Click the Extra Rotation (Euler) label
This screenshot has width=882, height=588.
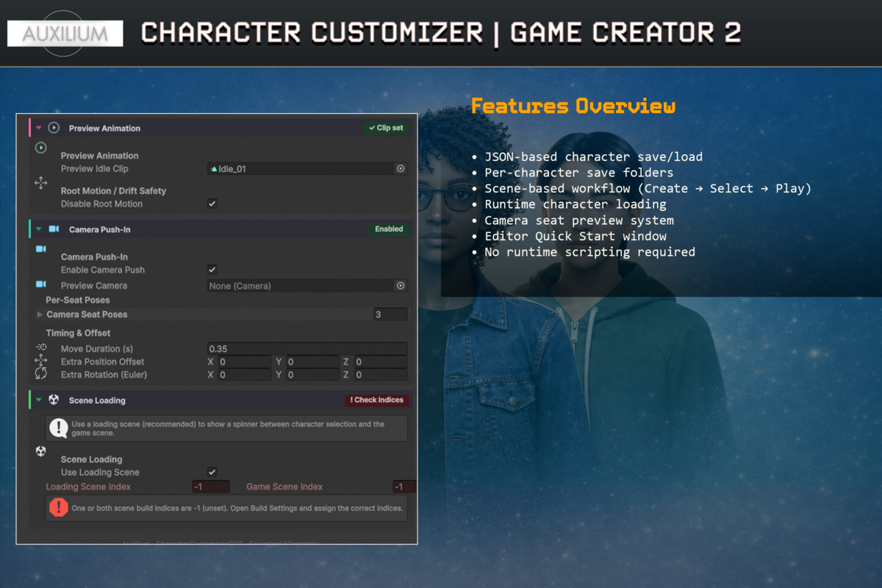[x=104, y=375]
